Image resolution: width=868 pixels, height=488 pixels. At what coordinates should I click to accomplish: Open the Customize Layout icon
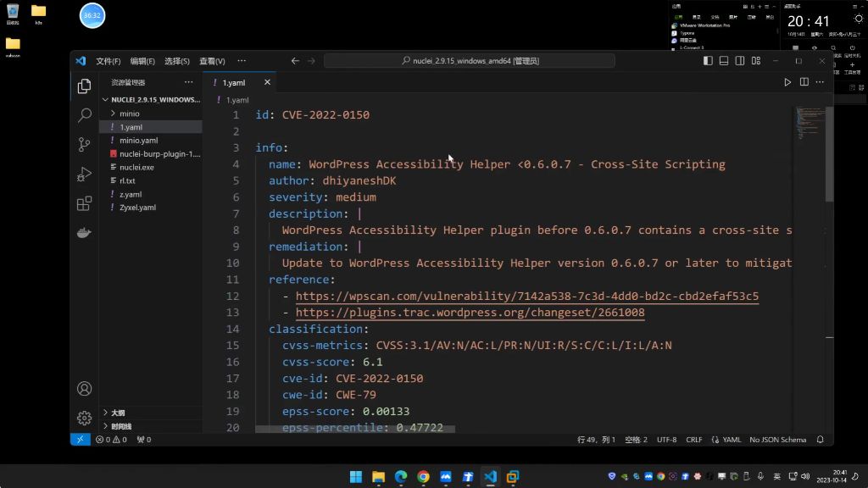point(755,61)
